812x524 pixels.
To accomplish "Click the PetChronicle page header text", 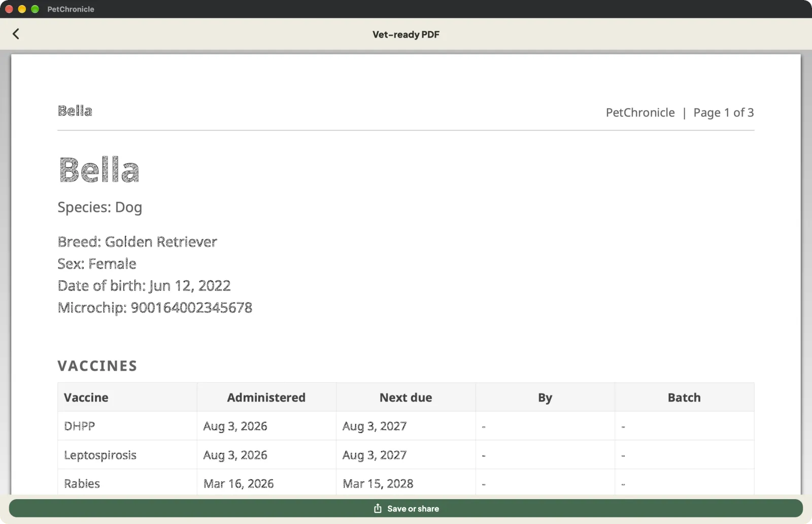I will point(640,112).
